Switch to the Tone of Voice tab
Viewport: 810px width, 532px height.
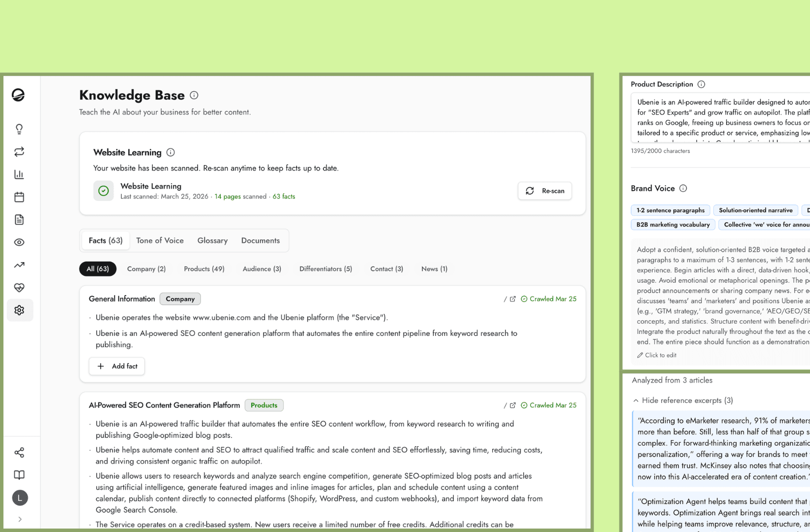[160, 240]
